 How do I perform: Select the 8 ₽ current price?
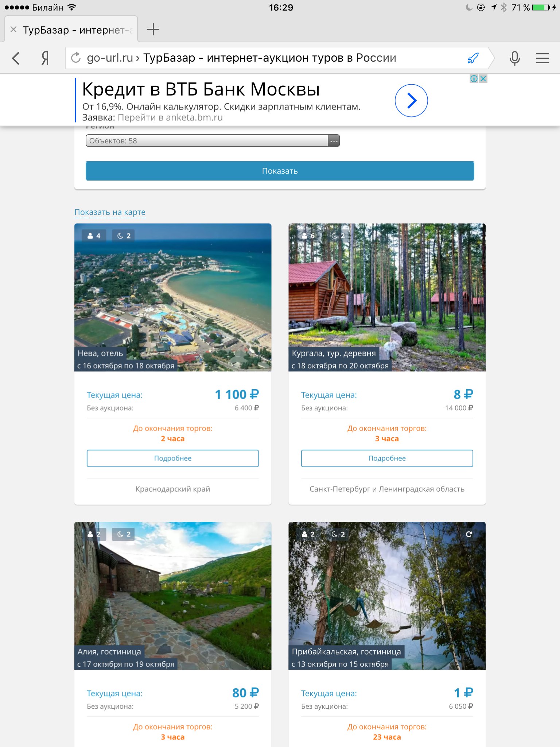click(x=463, y=394)
